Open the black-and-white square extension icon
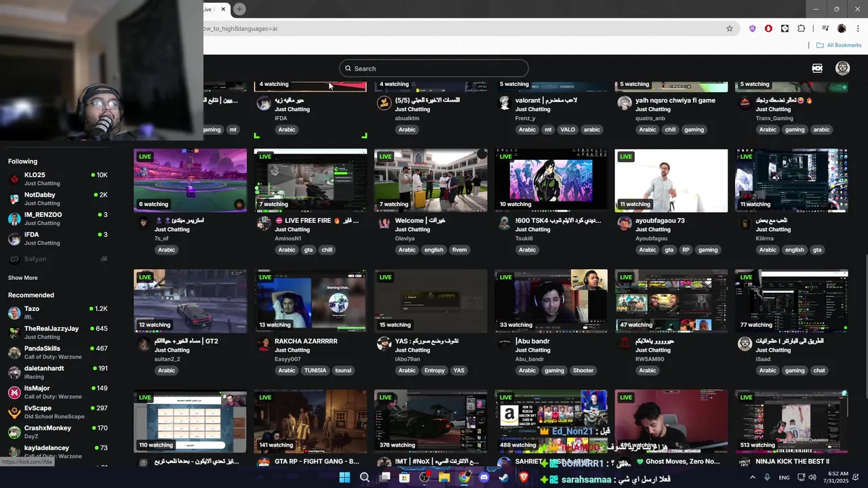Viewport: 868px width, 488px height. (785, 28)
